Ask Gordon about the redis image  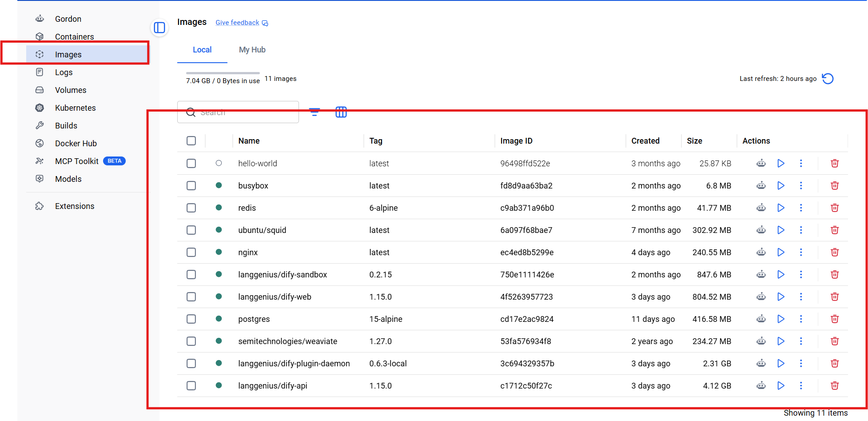click(761, 208)
